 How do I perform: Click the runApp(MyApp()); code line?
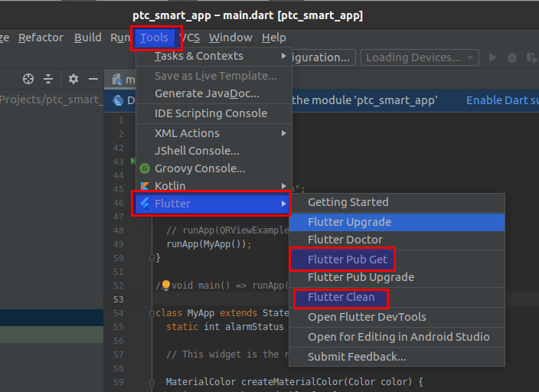click(209, 244)
